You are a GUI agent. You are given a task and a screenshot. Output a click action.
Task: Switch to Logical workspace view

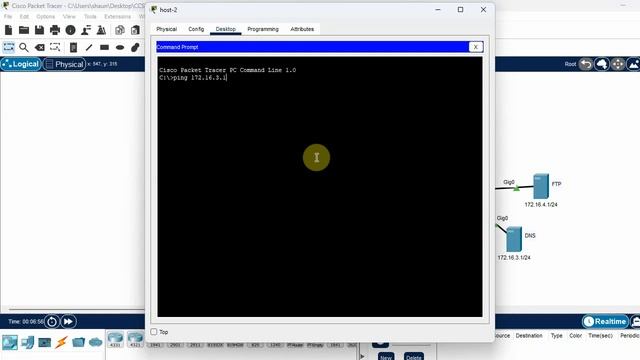point(21,64)
